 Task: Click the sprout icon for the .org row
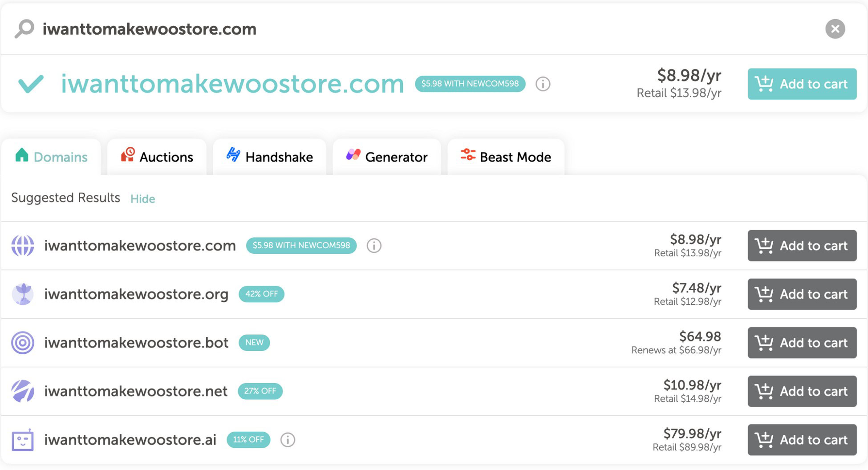pos(23,294)
